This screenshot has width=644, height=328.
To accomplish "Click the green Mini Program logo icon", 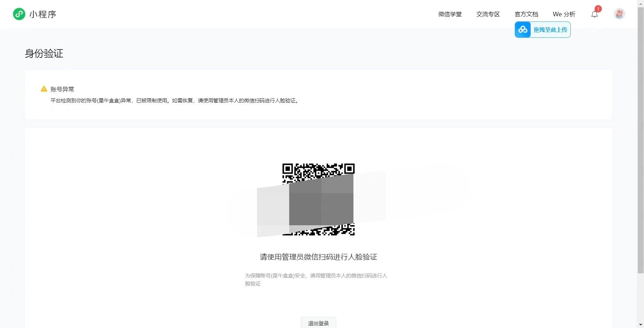I will (19, 14).
